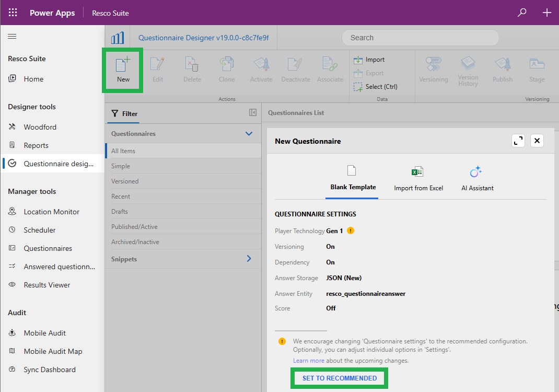
Task: Click the Import icon in Data group
Action: [x=358, y=60]
